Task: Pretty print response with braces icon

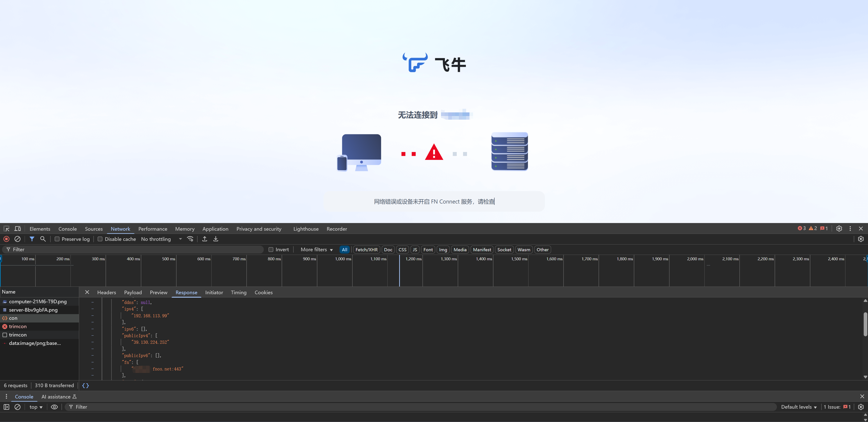Action: [86, 386]
